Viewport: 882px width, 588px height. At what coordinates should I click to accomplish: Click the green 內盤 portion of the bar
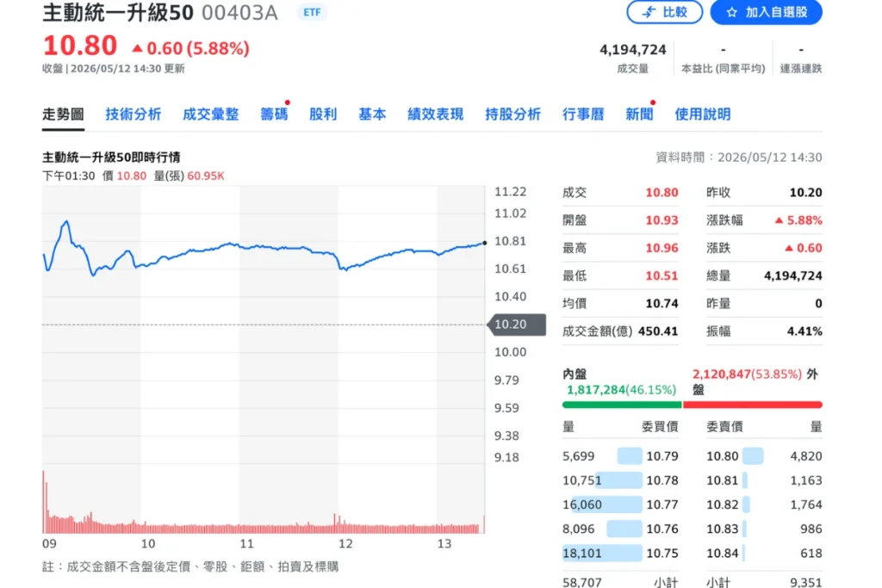(x=622, y=405)
